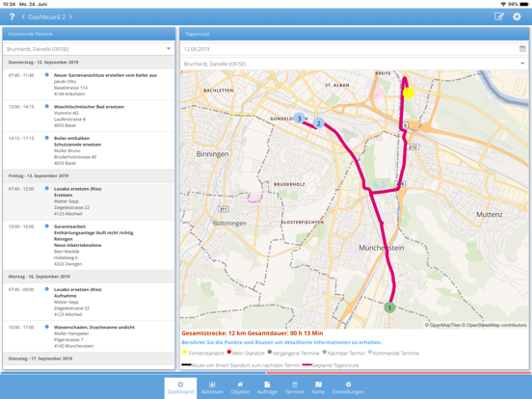
Task: Open appointment Neuer Gartenanschluss erstellen
Action: coord(89,85)
